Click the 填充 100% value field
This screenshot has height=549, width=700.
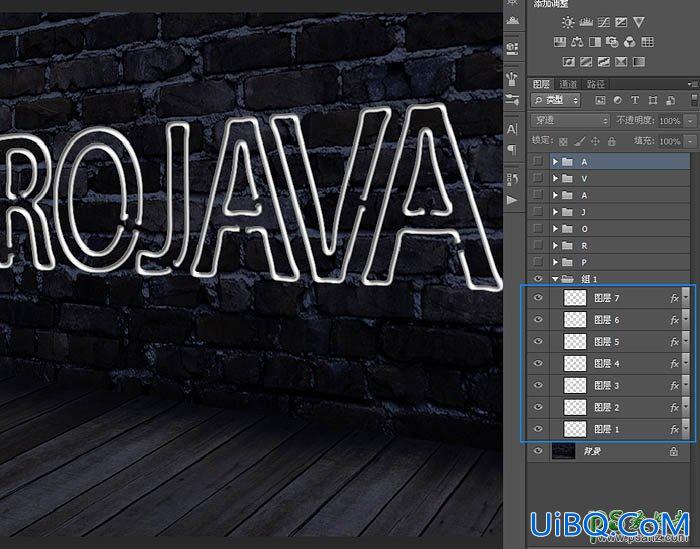pyautogui.click(x=671, y=141)
